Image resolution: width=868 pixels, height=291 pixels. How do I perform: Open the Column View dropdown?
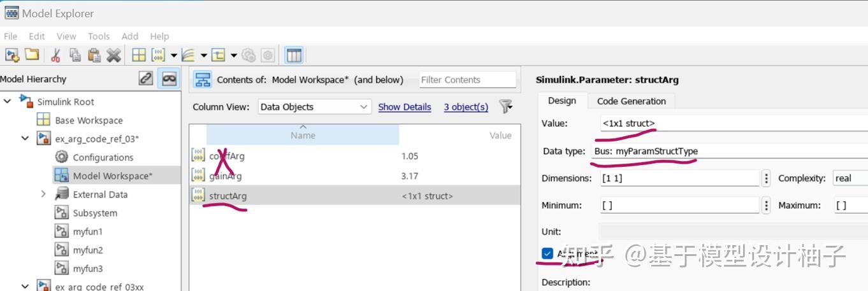click(314, 107)
